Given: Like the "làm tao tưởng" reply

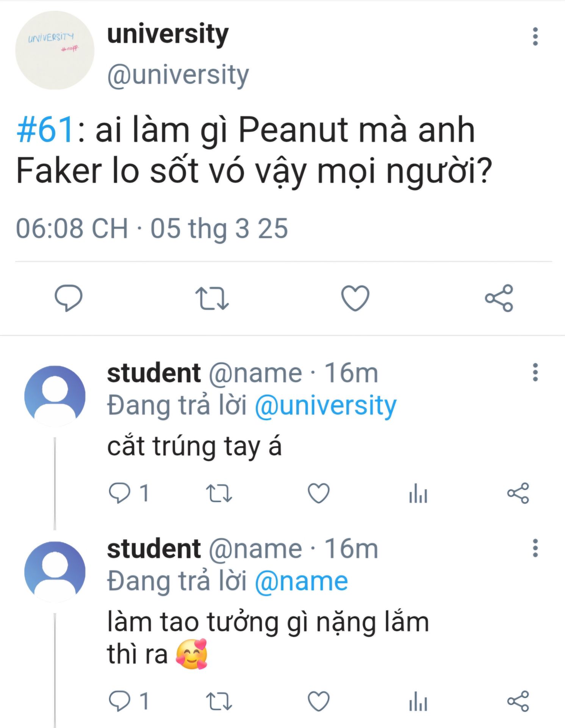Looking at the screenshot, I should [x=318, y=701].
